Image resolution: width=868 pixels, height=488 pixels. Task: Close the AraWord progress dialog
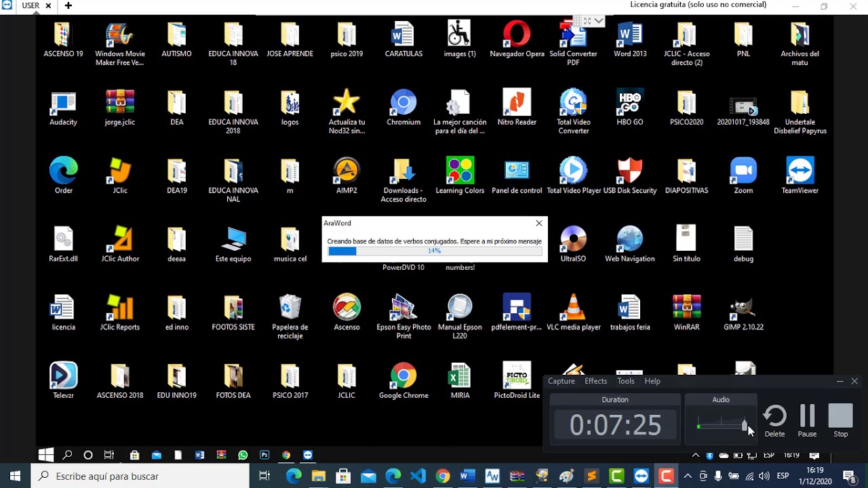(539, 223)
